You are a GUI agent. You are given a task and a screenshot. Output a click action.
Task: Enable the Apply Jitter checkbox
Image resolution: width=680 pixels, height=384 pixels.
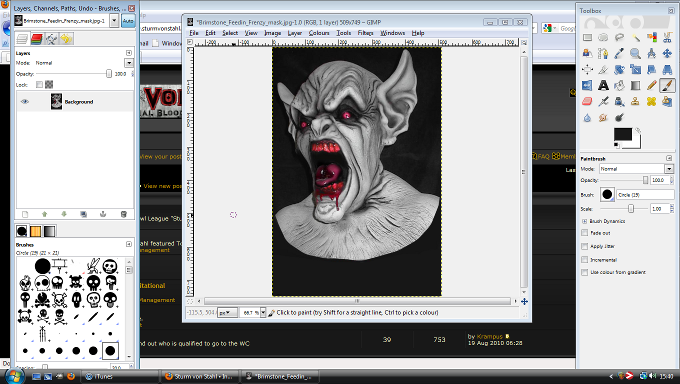585,246
